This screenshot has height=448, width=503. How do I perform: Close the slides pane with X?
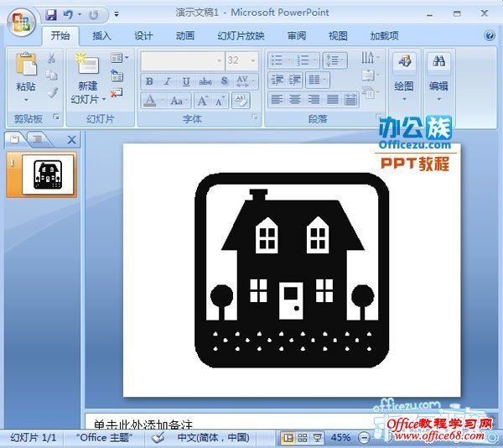tap(72, 139)
